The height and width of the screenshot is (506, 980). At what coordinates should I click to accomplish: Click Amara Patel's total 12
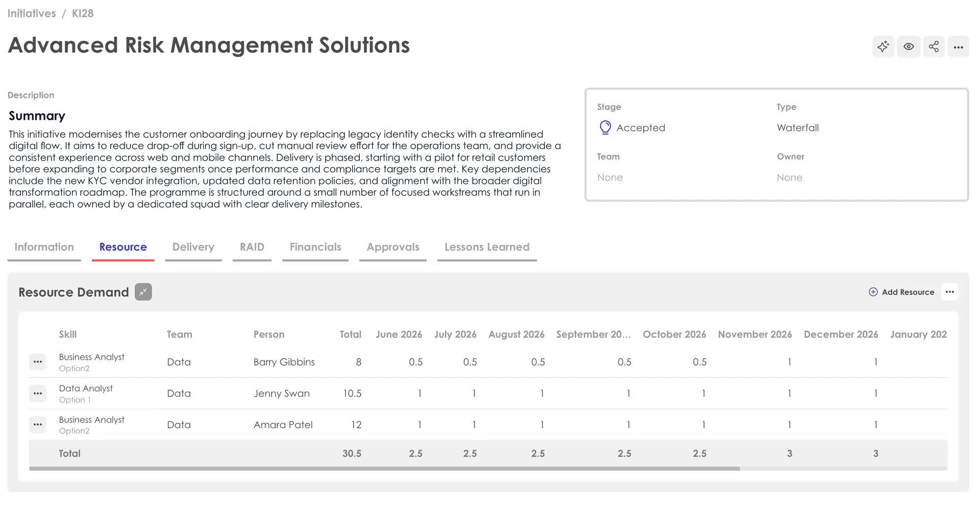click(x=356, y=424)
